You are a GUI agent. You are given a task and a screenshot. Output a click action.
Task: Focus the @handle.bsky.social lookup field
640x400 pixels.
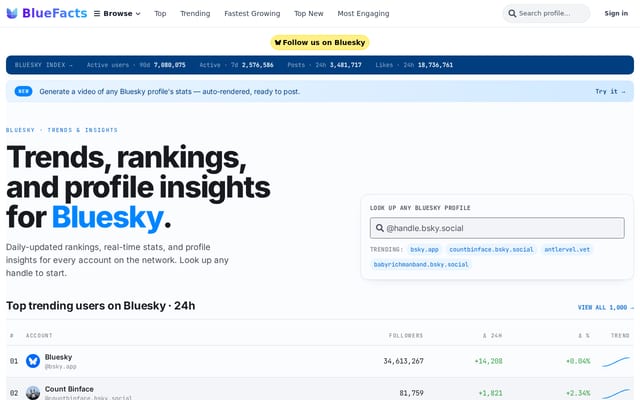(x=497, y=228)
